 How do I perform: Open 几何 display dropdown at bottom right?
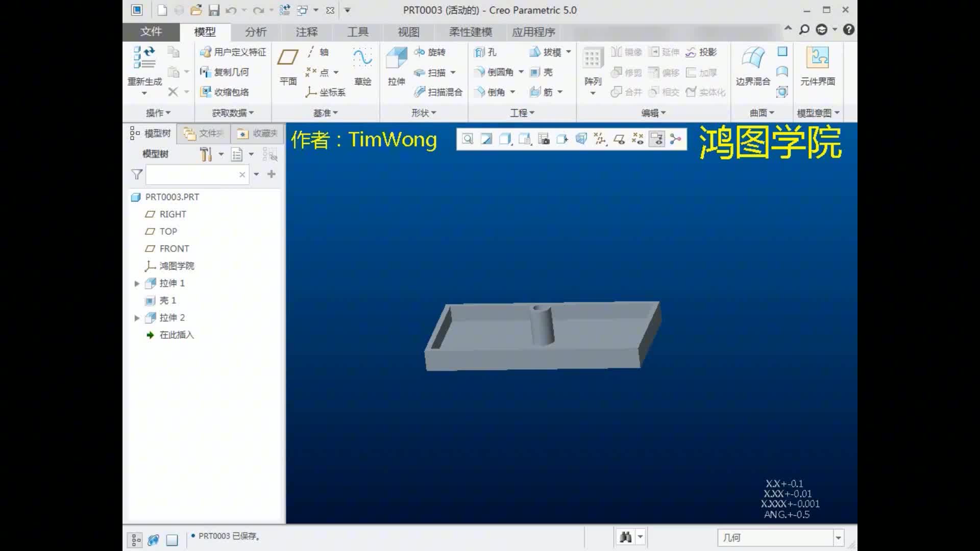[838, 537]
